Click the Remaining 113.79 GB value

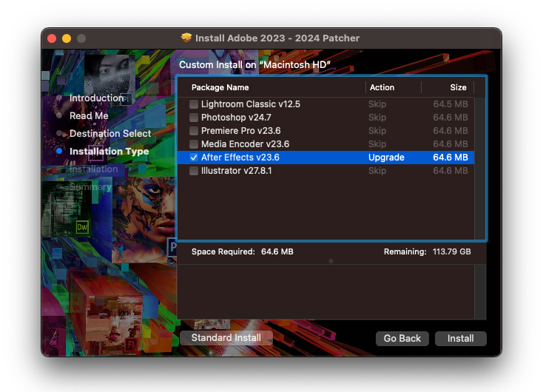click(451, 251)
